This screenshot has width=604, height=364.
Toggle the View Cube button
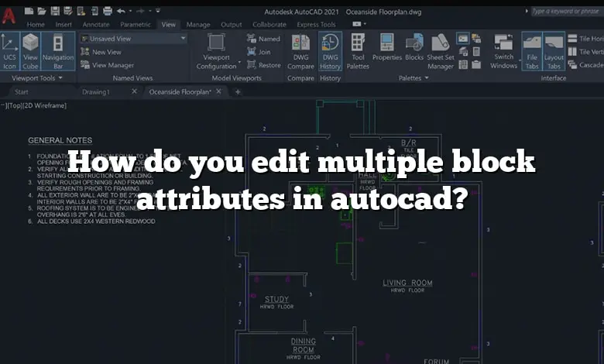click(30, 50)
